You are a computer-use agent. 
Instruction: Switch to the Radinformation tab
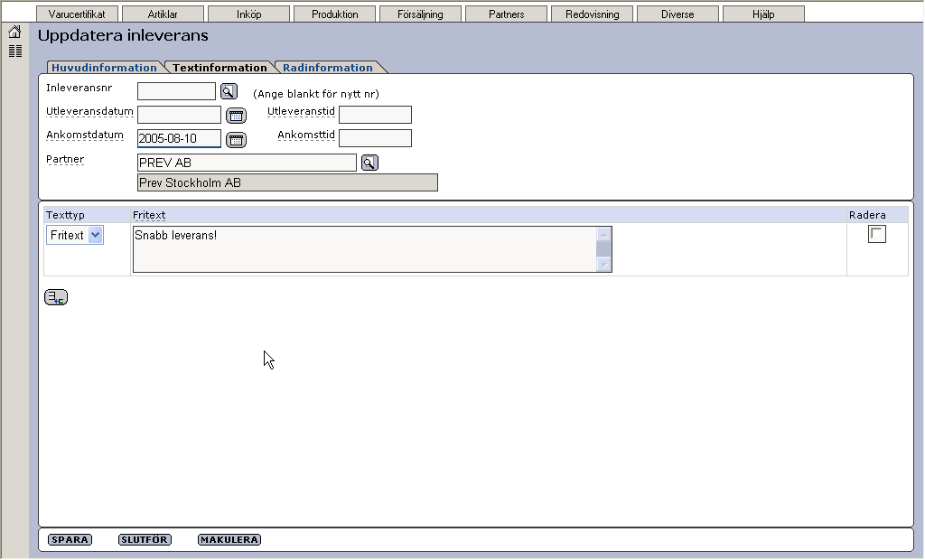(328, 67)
